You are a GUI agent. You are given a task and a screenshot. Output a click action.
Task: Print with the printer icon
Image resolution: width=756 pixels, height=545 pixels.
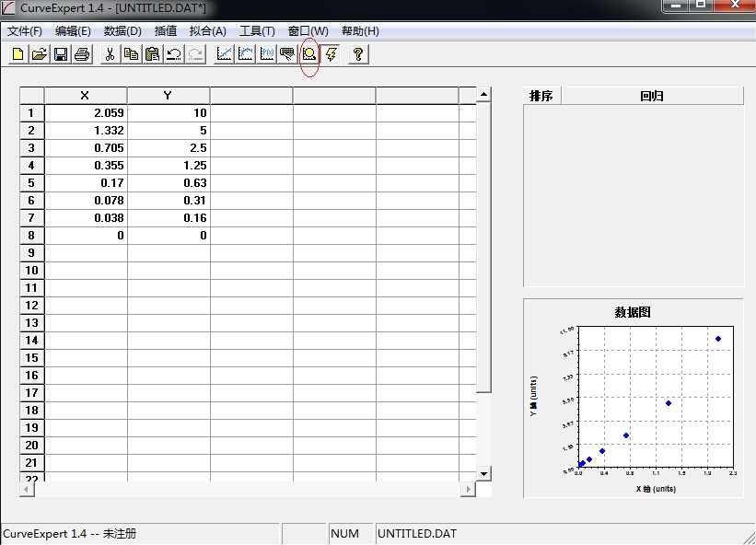tap(82, 54)
